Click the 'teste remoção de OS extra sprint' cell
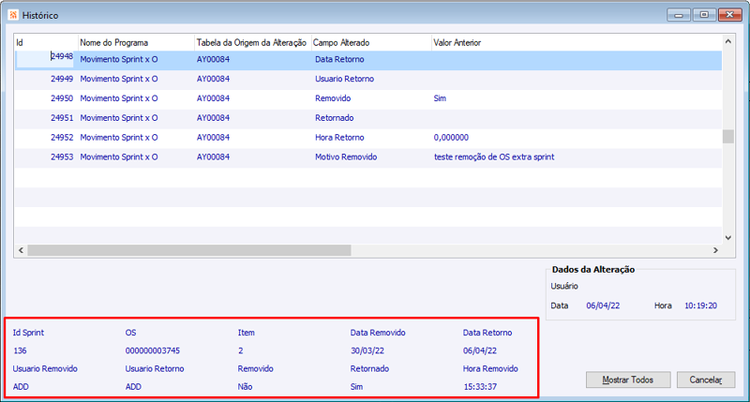750x402 pixels. [x=494, y=157]
